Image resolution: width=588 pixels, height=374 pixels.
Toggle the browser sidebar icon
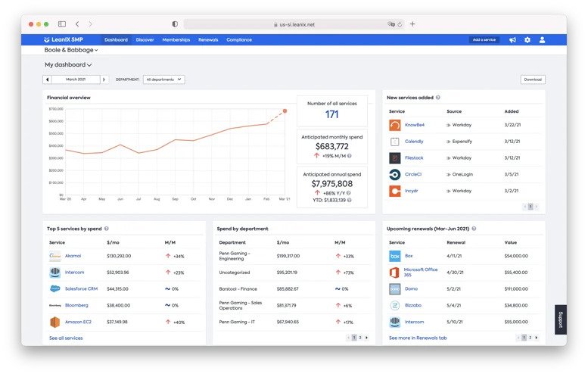(62, 24)
